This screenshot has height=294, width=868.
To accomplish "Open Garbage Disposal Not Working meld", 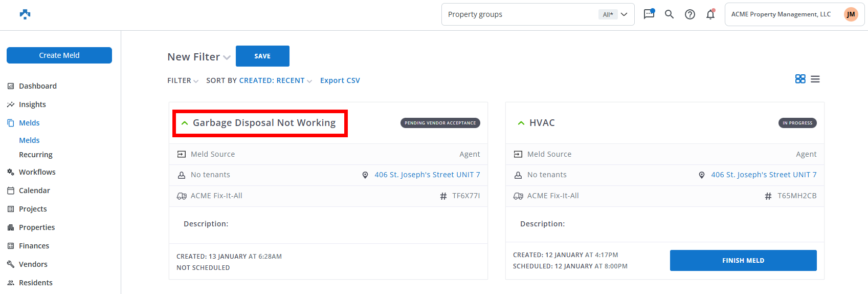I will click(x=264, y=123).
